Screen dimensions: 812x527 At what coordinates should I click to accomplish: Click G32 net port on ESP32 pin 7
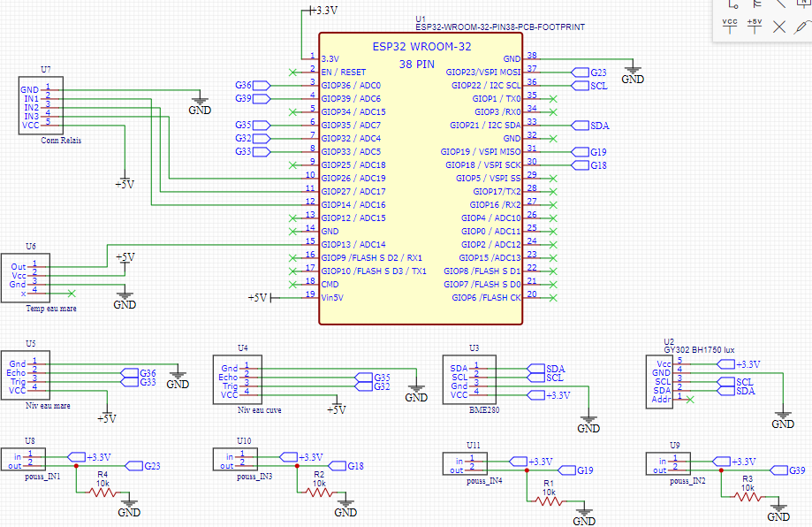coord(253,138)
